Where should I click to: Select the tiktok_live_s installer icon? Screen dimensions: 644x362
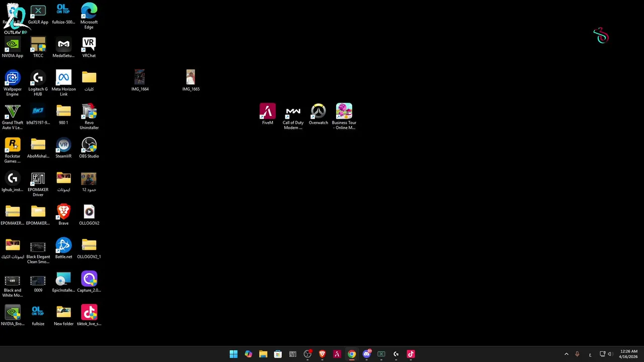89,316
